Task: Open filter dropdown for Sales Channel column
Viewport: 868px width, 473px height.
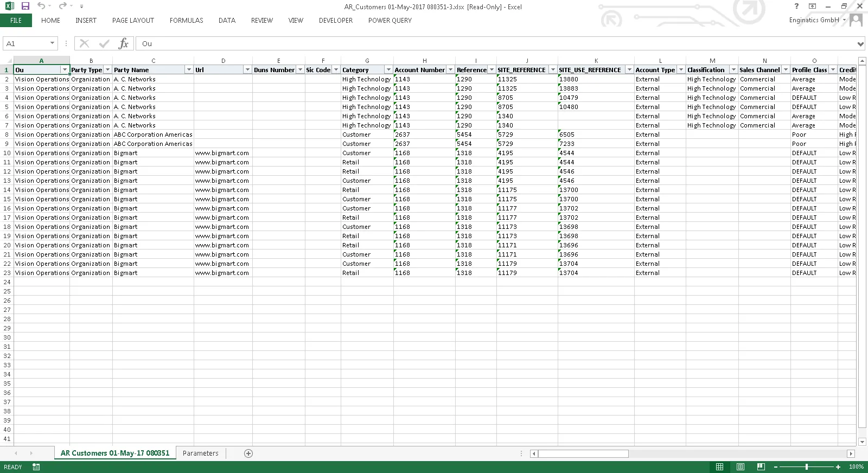Action: point(786,70)
